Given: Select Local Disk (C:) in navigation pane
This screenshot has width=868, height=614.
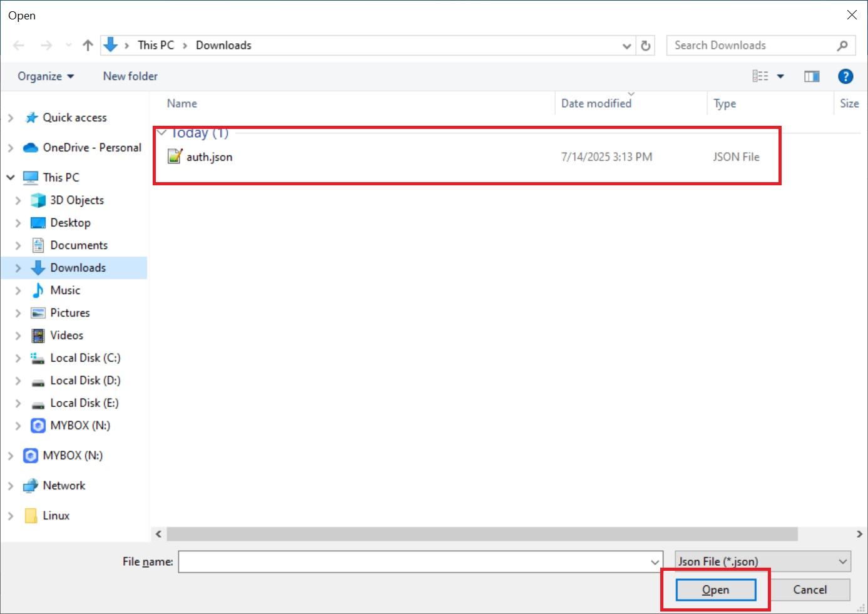Looking at the screenshot, I should 85,358.
